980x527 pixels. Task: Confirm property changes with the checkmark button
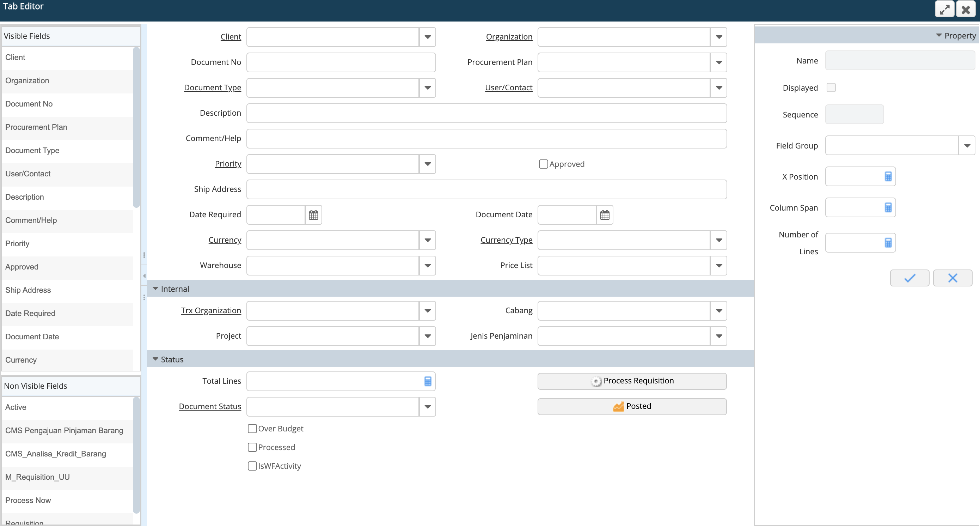(x=909, y=278)
